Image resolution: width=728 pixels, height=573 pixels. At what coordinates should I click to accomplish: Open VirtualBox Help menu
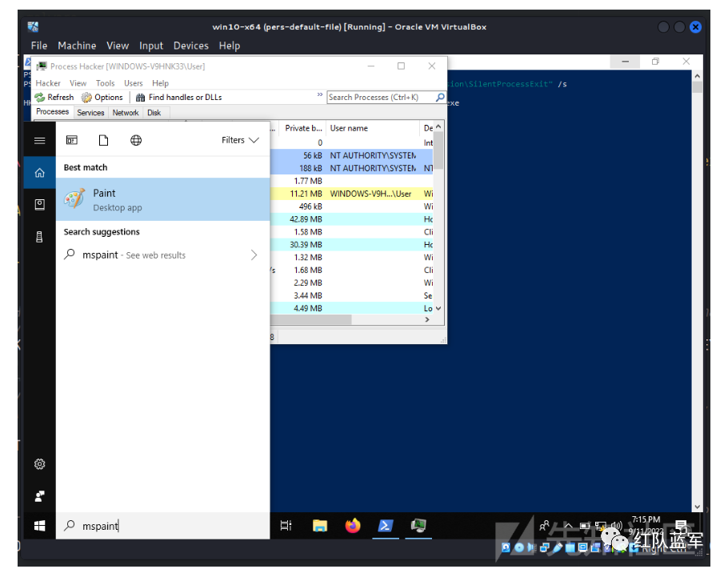tap(230, 46)
